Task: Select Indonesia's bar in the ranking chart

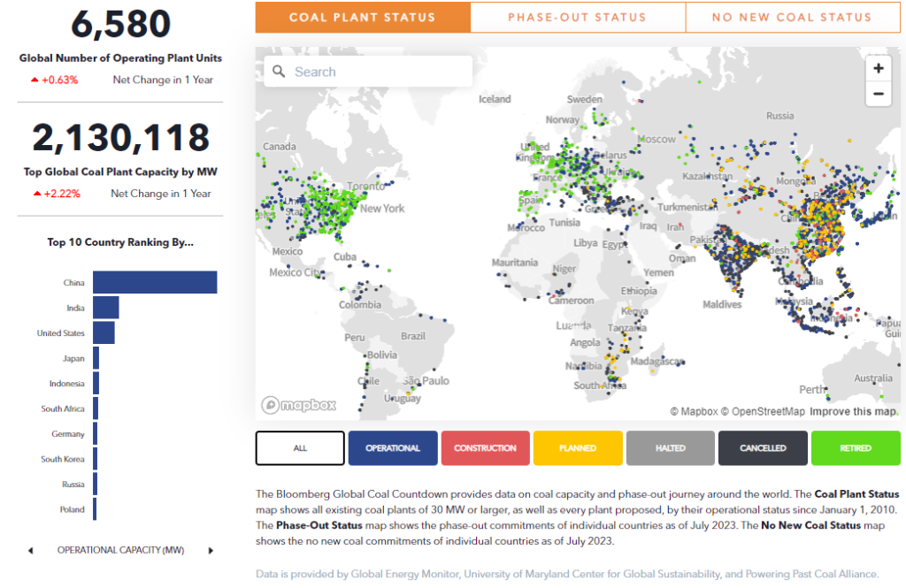Action: point(96,384)
